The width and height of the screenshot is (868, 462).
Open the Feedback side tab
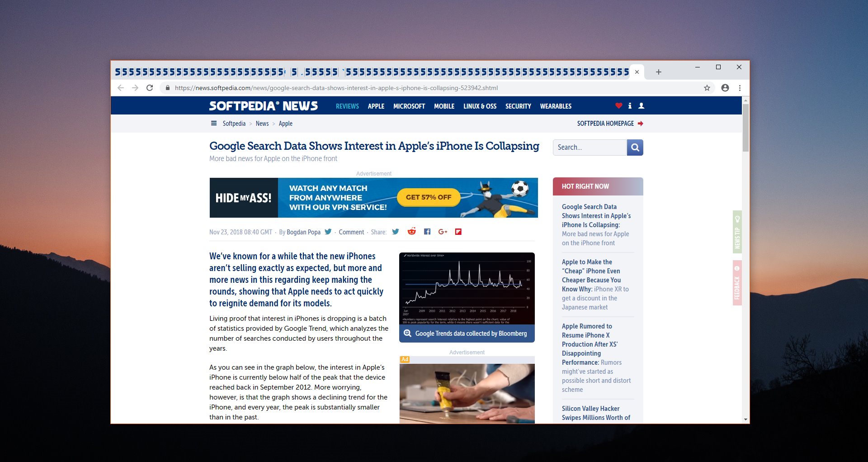(737, 283)
